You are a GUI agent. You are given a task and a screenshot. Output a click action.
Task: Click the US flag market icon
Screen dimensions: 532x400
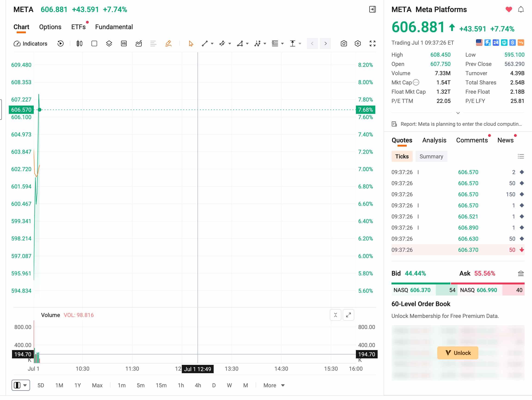tap(479, 43)
